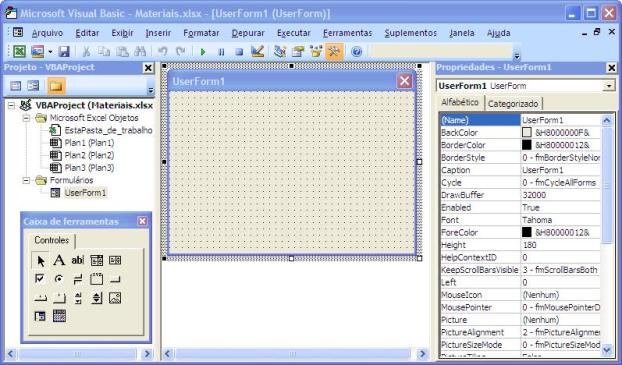Collapse the Microsoft Excel Objetos folder
Screen dimensions: 622x365
(x=26, y=118)
